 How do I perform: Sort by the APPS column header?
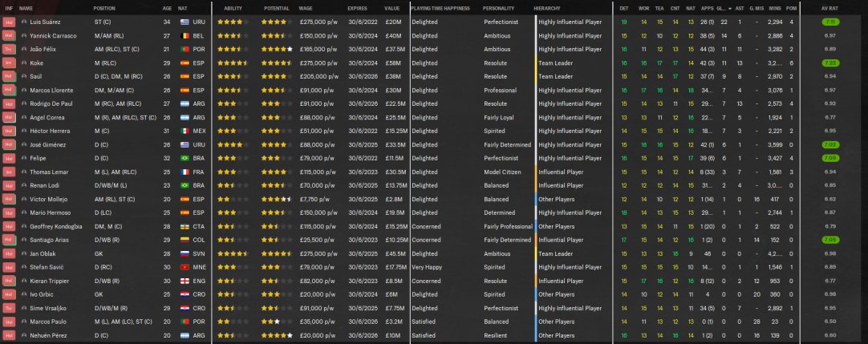(707, 9)
